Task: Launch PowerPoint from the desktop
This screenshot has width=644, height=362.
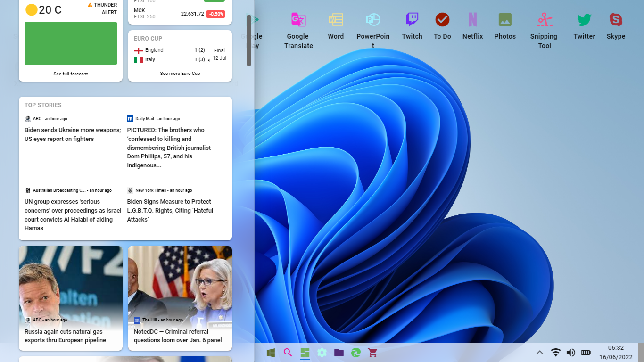Action: click(x=373, y=31)
